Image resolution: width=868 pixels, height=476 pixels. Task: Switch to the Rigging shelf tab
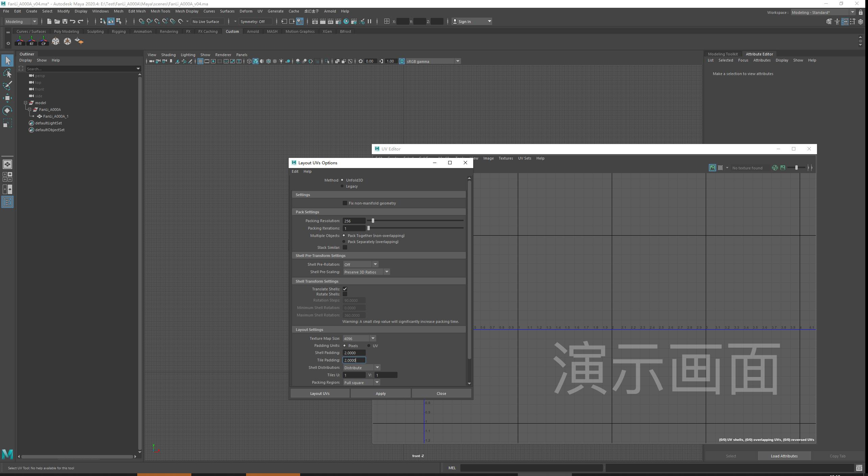119,31
